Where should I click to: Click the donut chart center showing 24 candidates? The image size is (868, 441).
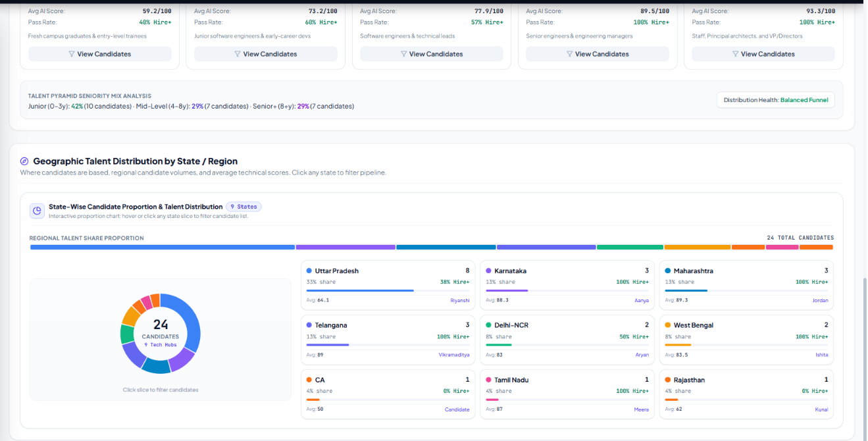tap(161, 334)
